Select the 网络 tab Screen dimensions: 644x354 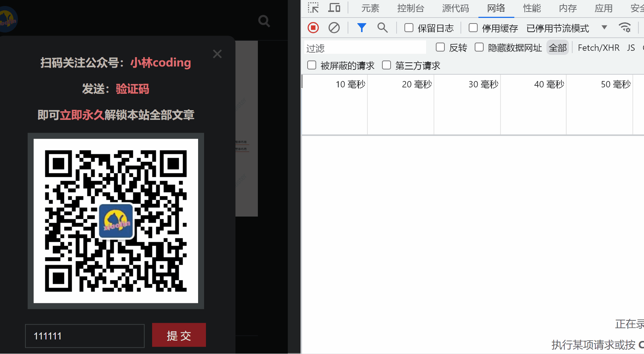(x=496, y=8)
